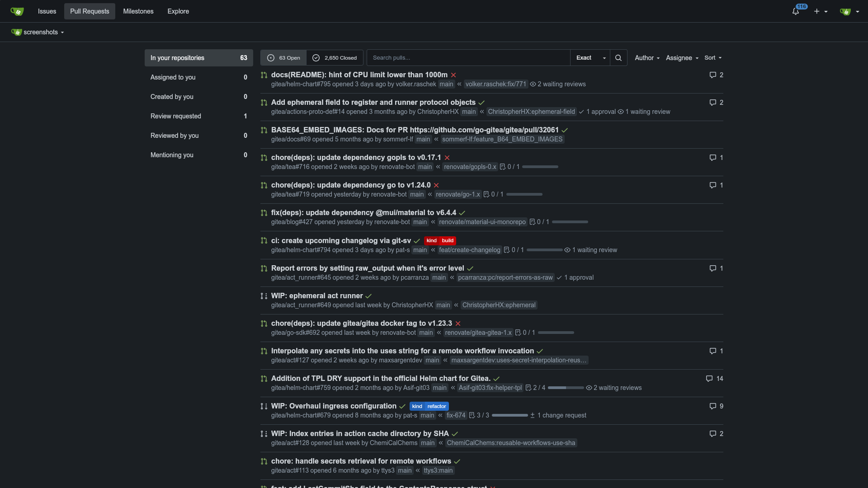Click the screenshots organization icon

click(16, 32)
